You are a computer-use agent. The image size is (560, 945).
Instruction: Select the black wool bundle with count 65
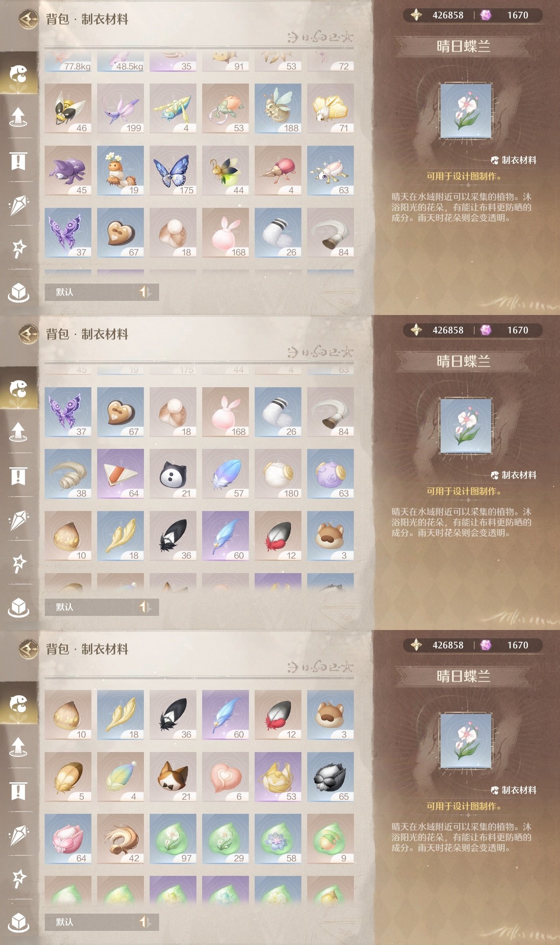pos(330,777)
